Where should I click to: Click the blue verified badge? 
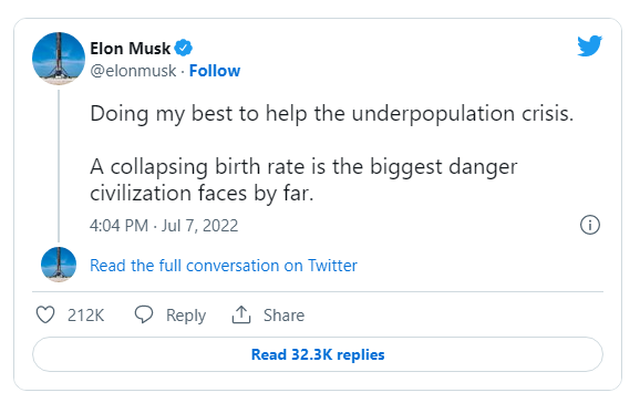185,47
